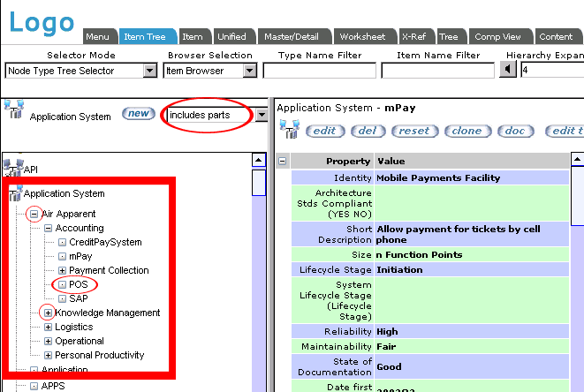Click the hierarchy expansion left arrow button
The image size is (584, 392).
508,71
